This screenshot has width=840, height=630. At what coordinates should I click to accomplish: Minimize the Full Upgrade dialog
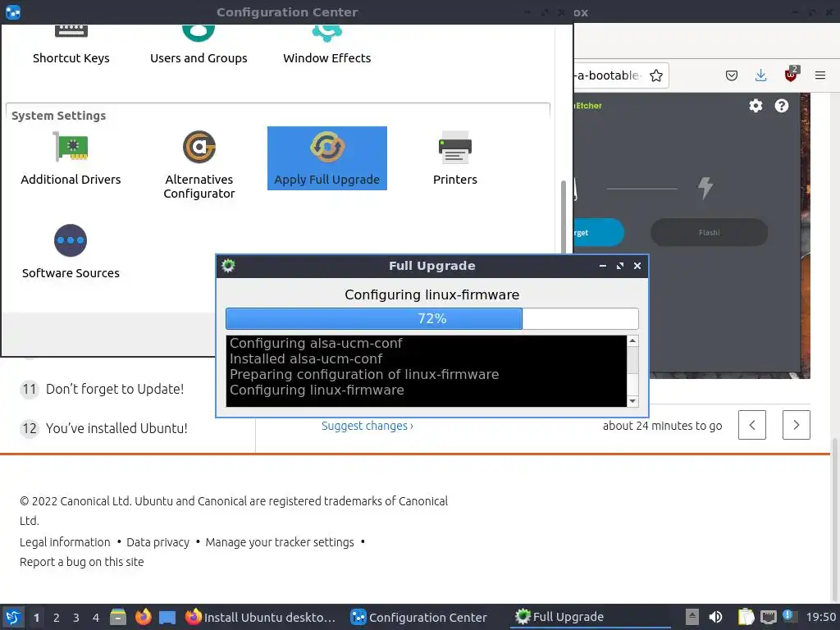click(603, 266)
